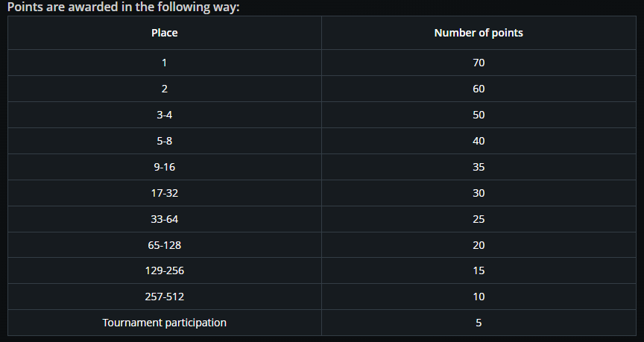Click the 65-128 place cell
Image resolution: width=644 pixels, height=342 pixels.
pos(164,245)
